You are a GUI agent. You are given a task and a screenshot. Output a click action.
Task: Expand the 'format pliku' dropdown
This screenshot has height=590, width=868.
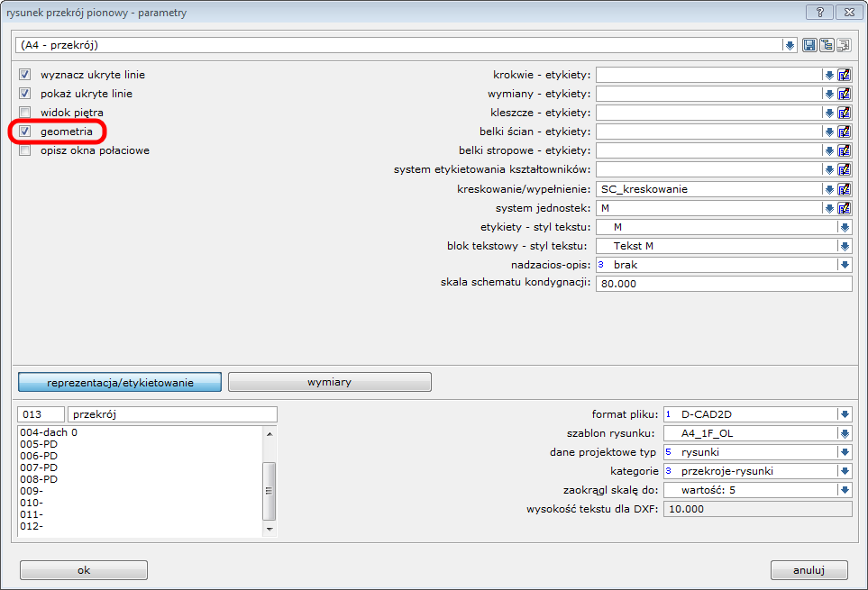coord(845,414)
